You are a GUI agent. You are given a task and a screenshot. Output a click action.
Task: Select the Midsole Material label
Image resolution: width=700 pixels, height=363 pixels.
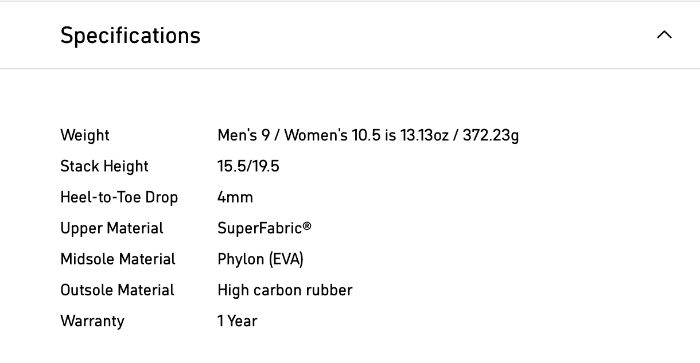[117, 259]
